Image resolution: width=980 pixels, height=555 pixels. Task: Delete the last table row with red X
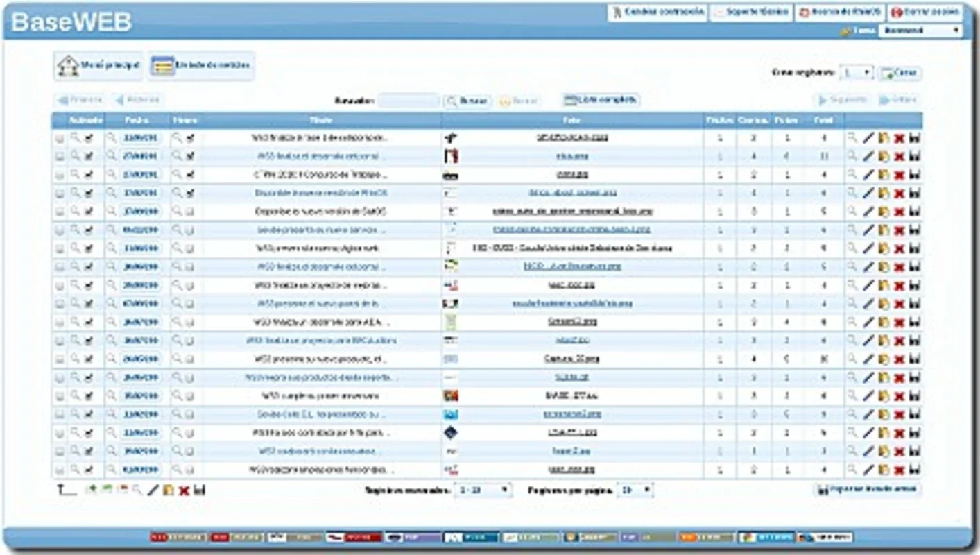coord(899,470)
